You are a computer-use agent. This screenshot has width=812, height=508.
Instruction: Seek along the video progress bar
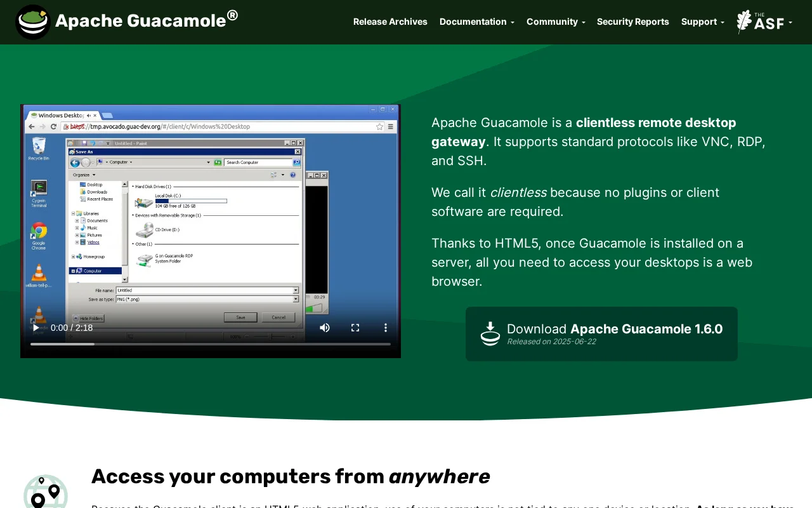211,344
